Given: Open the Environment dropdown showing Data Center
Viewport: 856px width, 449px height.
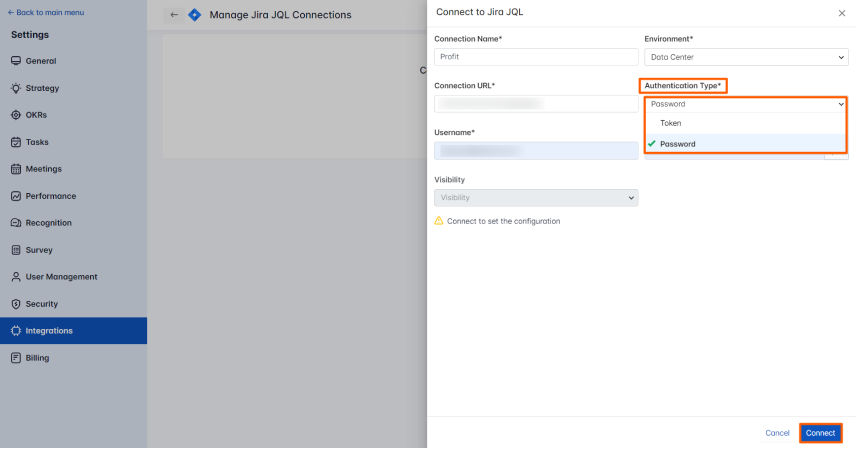Looking at the screenshot, I should tap(746, 57).
